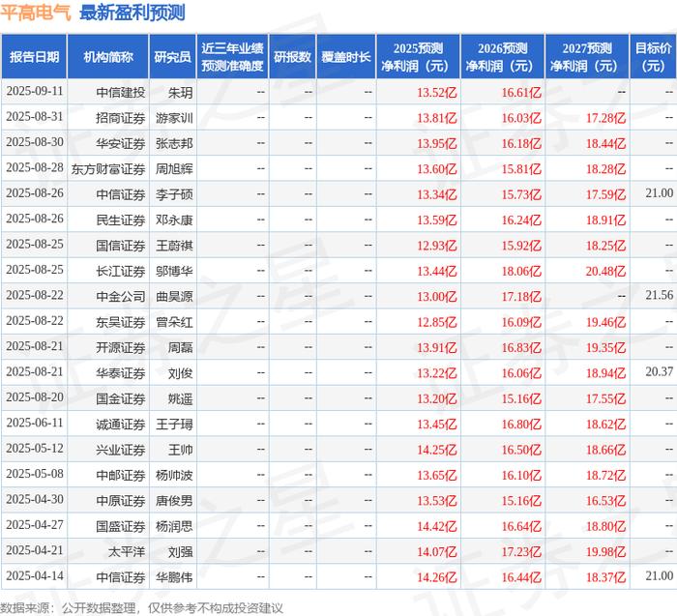
Task: Click the 平高电气 title text
Action: pos(36,12)
